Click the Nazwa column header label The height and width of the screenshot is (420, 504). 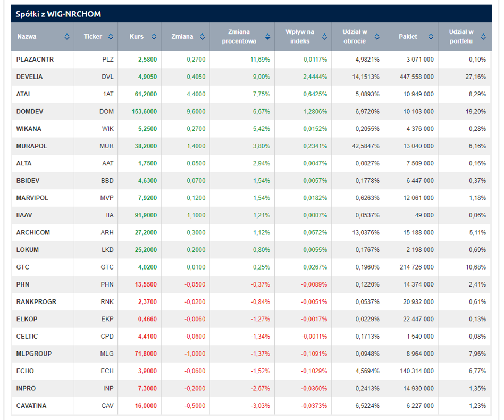point(27,37)
